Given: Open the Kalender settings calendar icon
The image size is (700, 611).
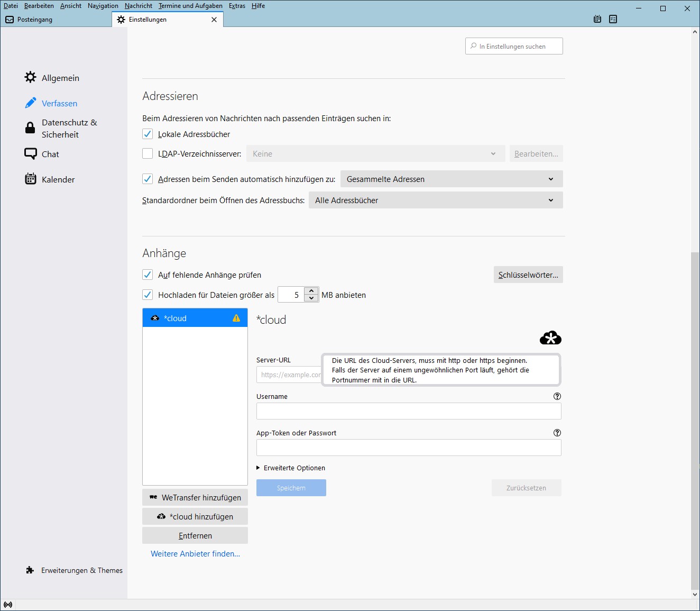Looking at the screenshot, I should (31, 179).
